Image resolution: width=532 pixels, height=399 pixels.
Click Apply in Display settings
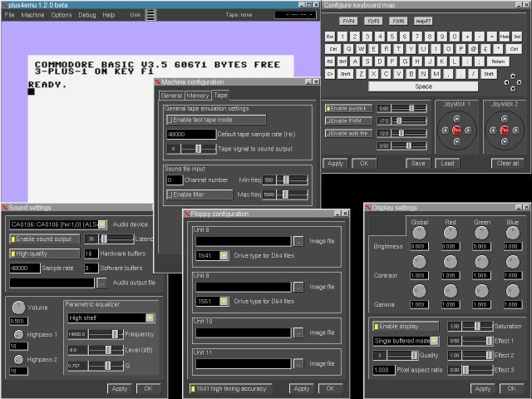[x=483, y=389]
